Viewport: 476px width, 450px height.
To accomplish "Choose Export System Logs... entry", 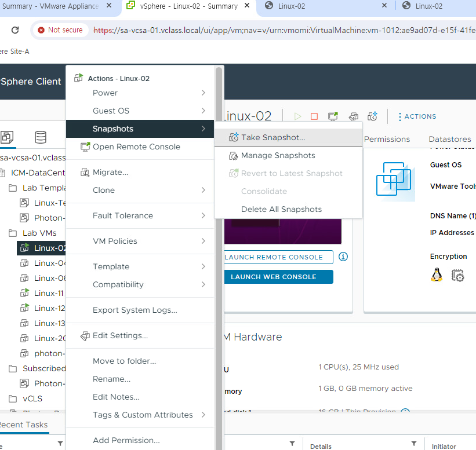I will (140, 310).
